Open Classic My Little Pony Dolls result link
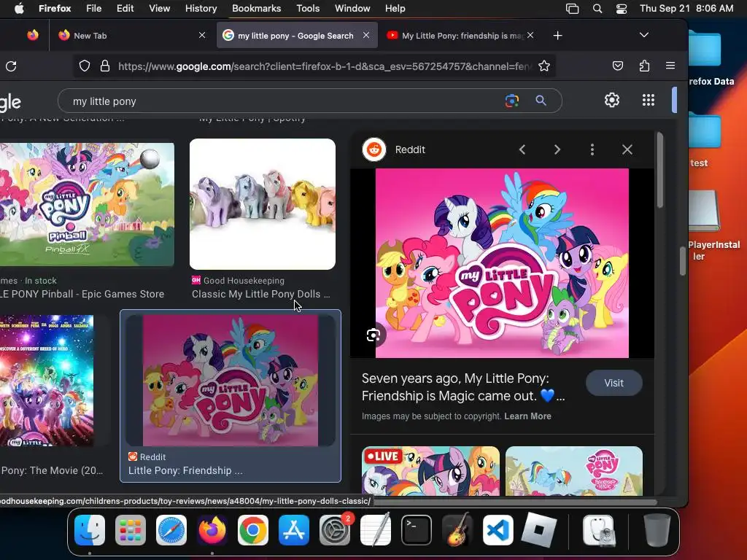Viewport: 747px width, 560px height. tap(260, 295)
